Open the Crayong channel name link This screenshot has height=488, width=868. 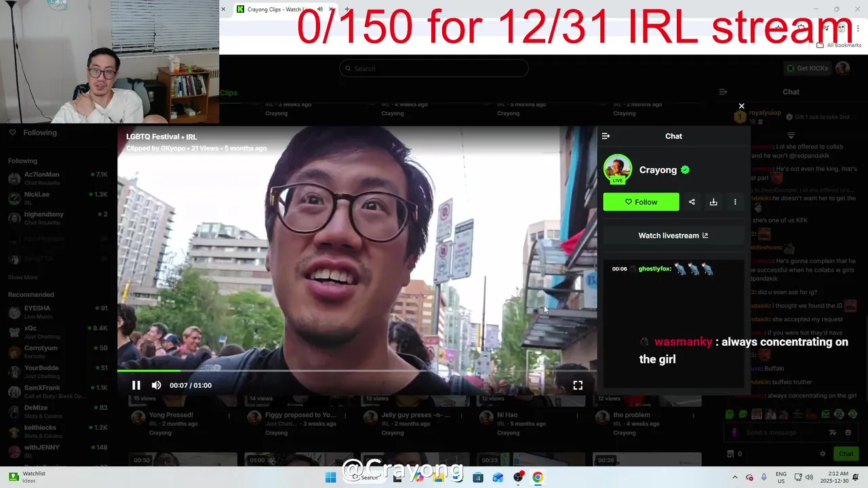point(658,170)
